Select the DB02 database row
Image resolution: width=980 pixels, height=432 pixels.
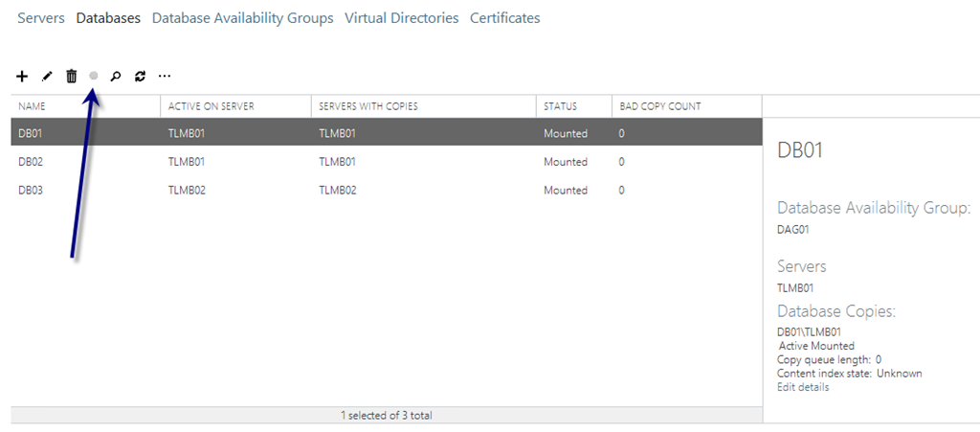(387, 161)
